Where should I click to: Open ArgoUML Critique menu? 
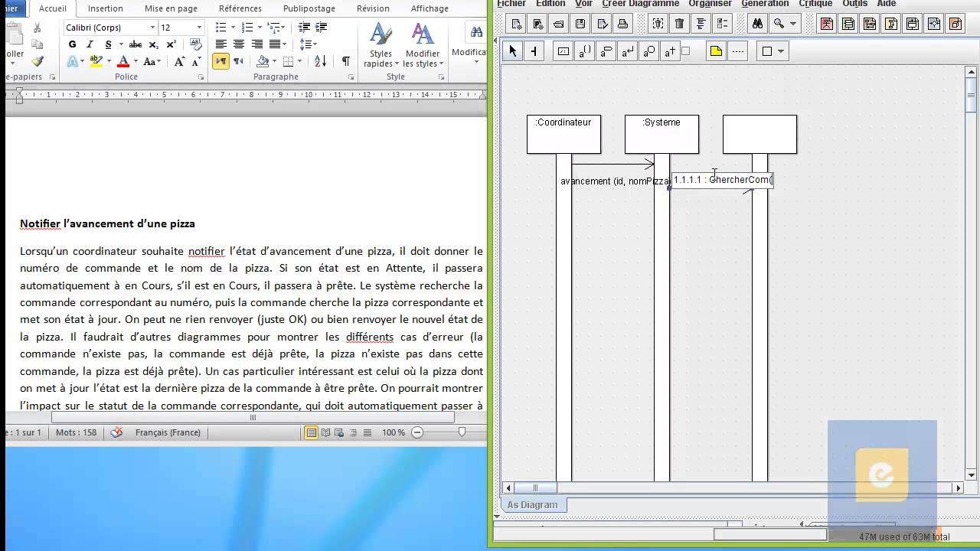point(815,4)
